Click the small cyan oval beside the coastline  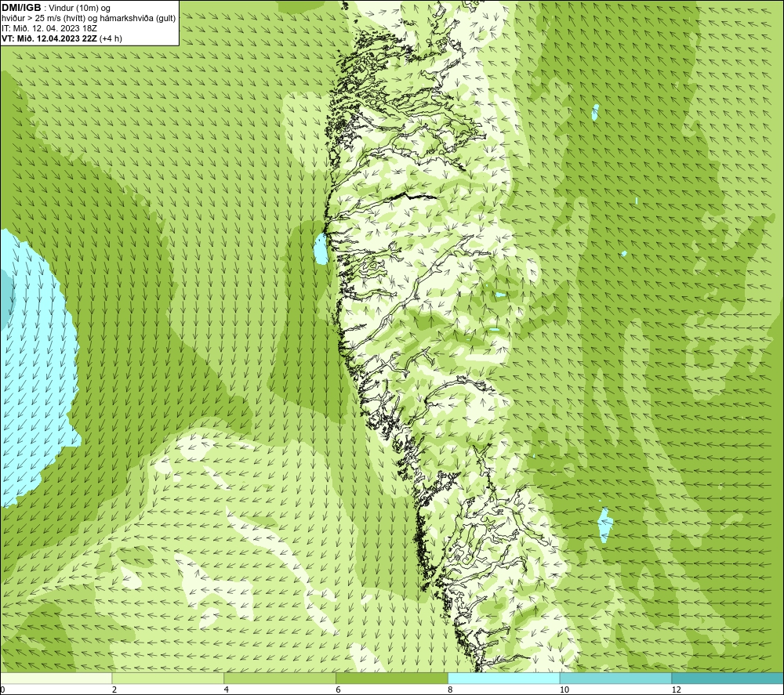click(x=320, y=249)
